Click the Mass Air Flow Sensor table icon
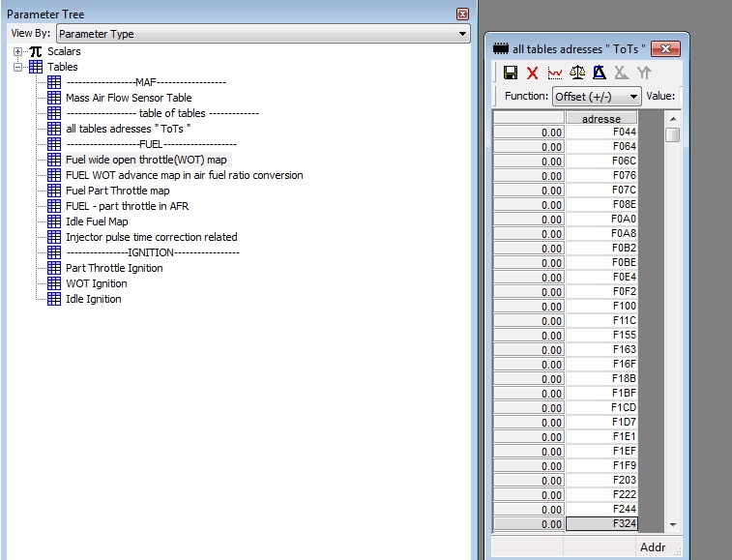The width and height of the screenshot is (732, 560). tap(54, 98)
